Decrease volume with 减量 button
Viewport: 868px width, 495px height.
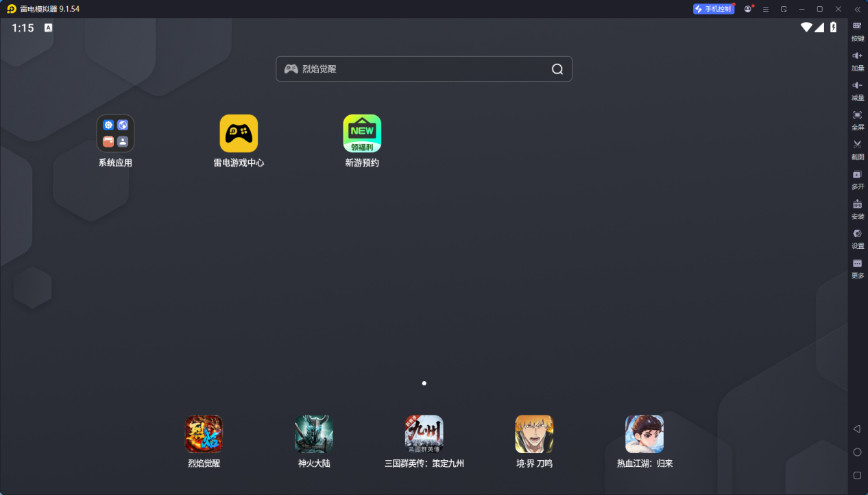(857, 89)
